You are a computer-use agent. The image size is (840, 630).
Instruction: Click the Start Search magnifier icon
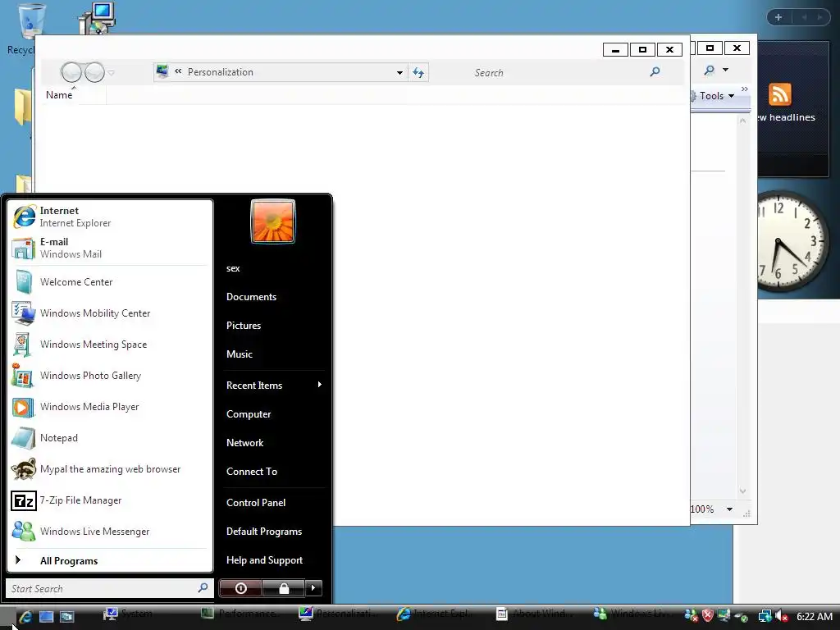[203, 587]
